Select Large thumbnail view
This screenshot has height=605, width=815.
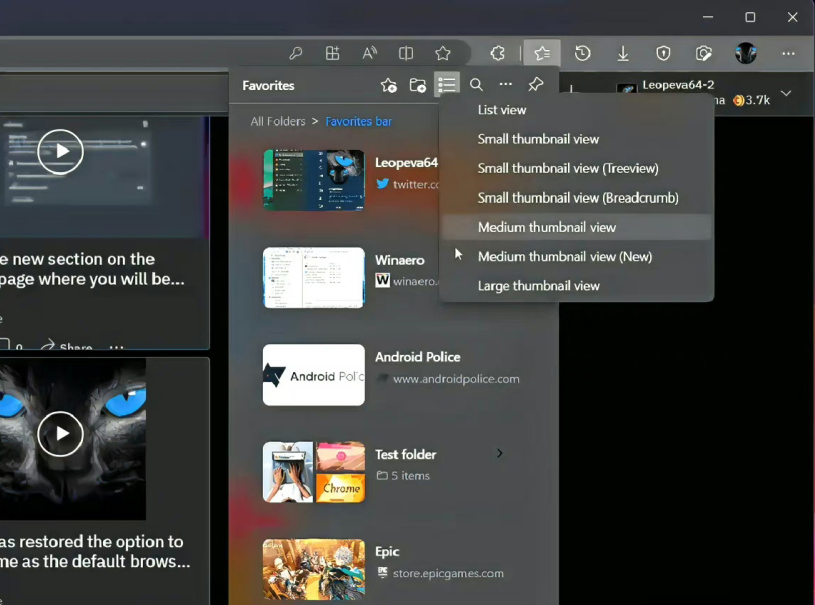[x=576, y=286]
